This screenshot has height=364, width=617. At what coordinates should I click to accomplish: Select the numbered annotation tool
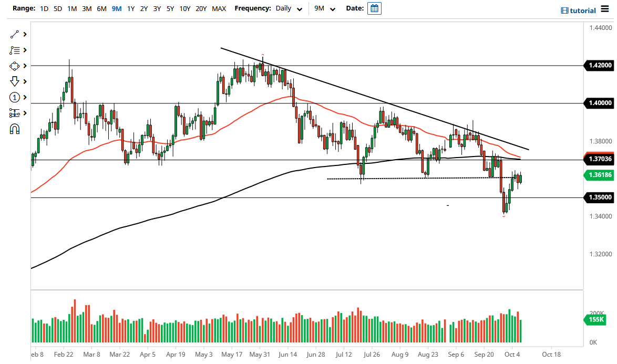15,97
